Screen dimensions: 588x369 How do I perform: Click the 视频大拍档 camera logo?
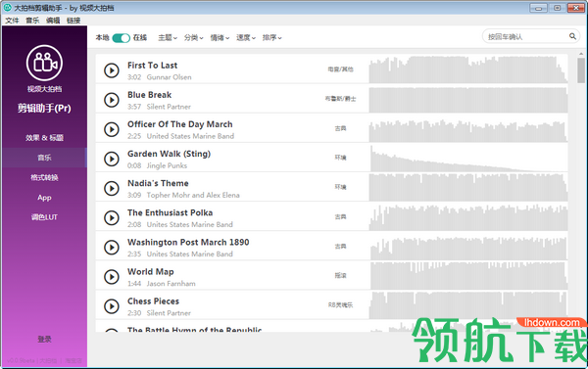[44, 63]
